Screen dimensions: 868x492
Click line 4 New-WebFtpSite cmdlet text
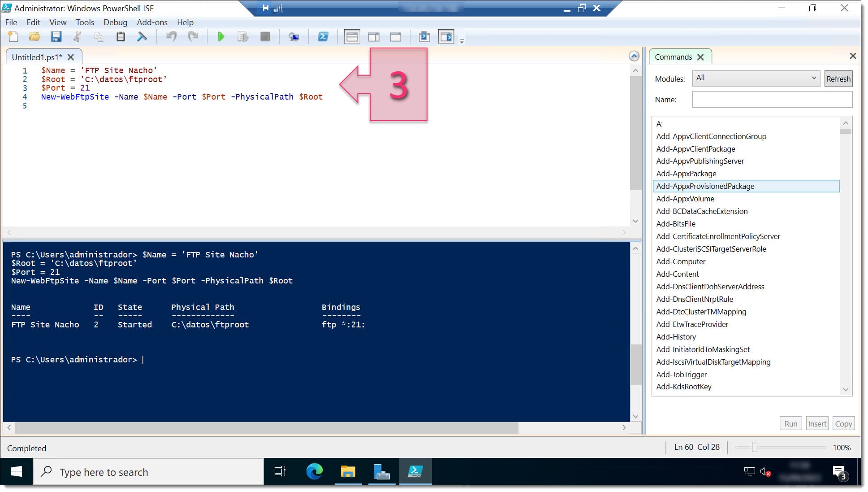(x=75, y=97)
